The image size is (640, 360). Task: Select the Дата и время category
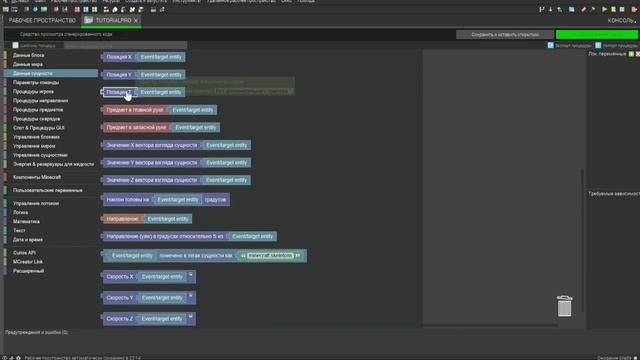tap(28, 240)
